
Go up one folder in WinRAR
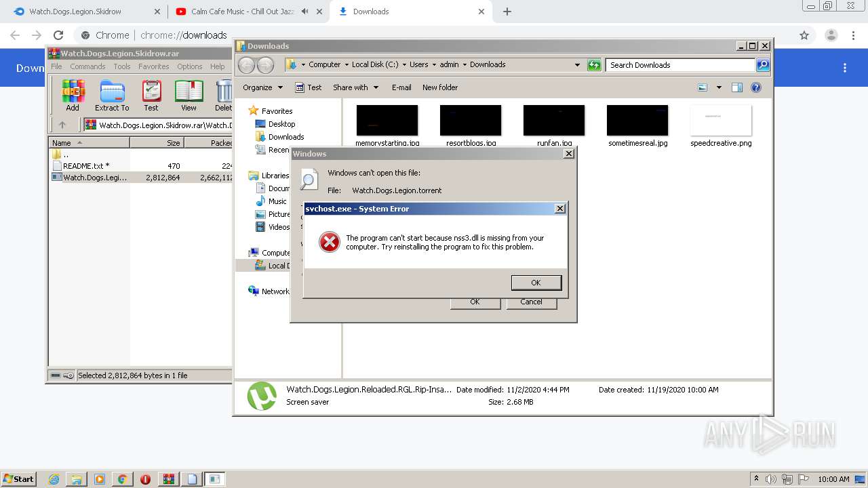pos(62,125)
